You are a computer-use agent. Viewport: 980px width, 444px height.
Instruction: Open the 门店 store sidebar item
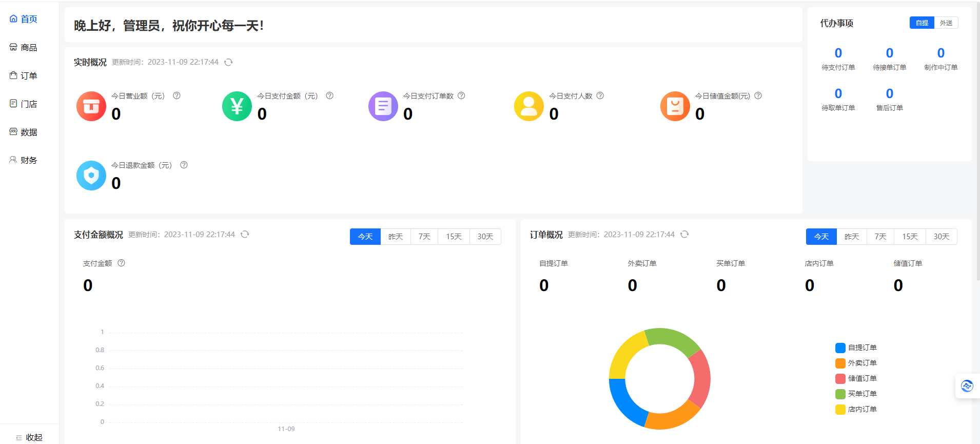point(24,104)
